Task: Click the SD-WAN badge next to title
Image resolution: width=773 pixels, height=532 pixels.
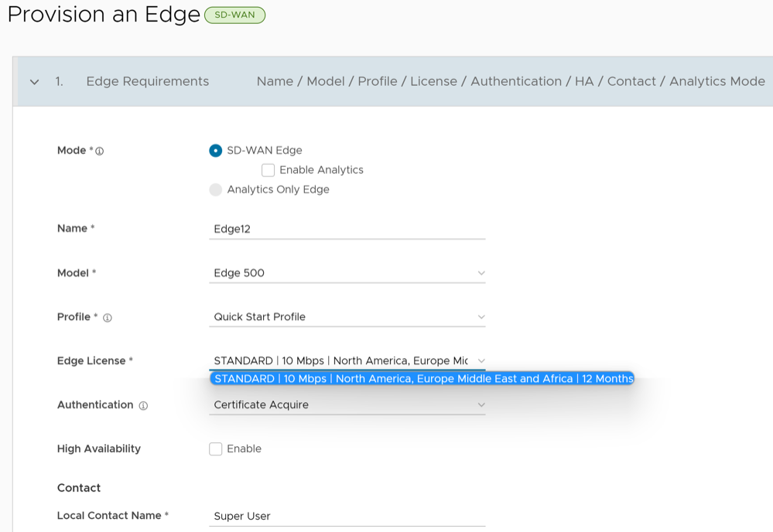Action: (x=234, y=15)
